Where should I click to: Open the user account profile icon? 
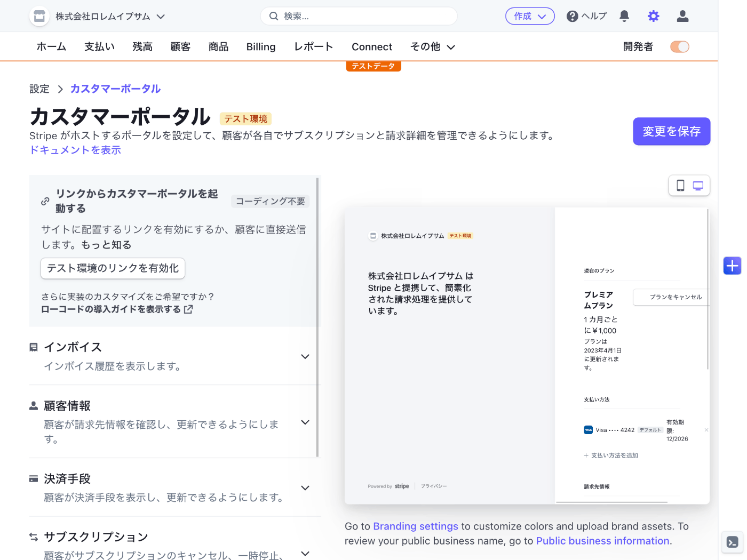tap(682, 16)
